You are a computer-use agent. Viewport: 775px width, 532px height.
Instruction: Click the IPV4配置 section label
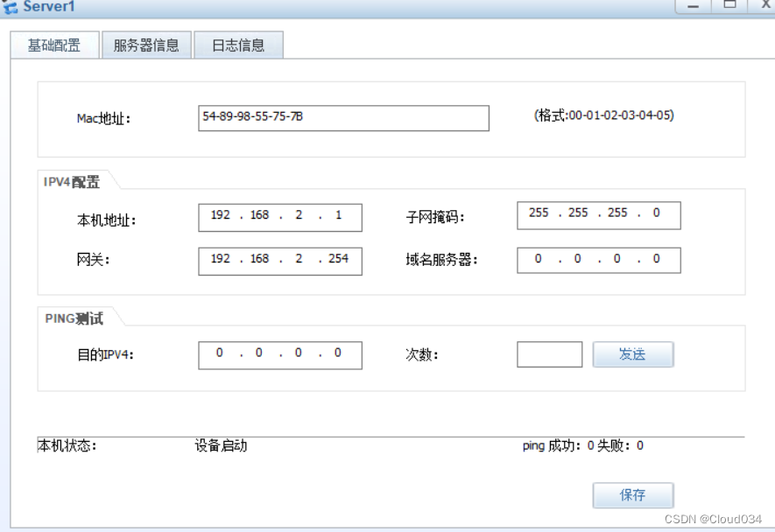coord(72,182)
